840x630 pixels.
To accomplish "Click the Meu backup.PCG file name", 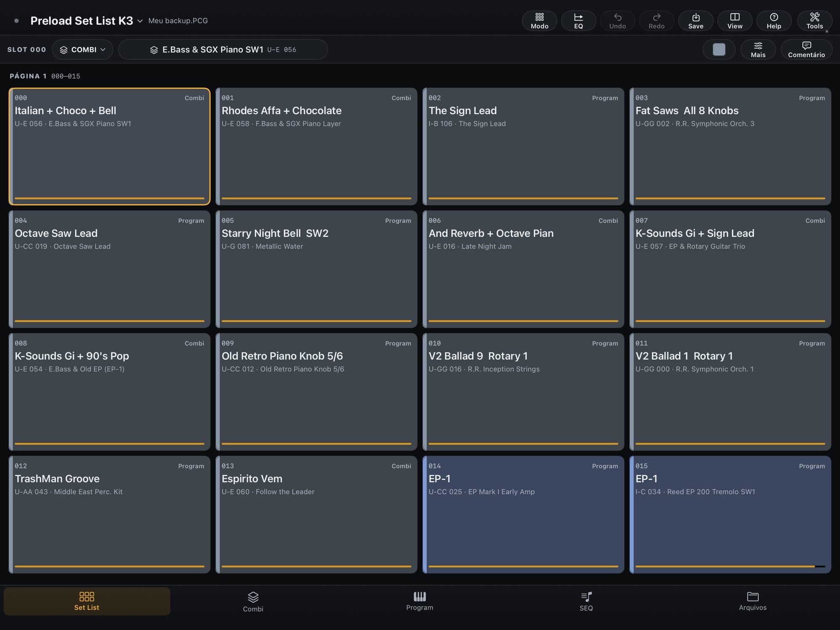I will tap(178, 21).
